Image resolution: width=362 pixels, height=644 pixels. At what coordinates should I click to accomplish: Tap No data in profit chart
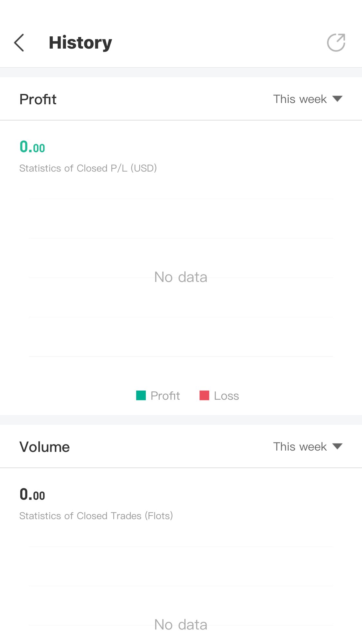coord(181,277)
